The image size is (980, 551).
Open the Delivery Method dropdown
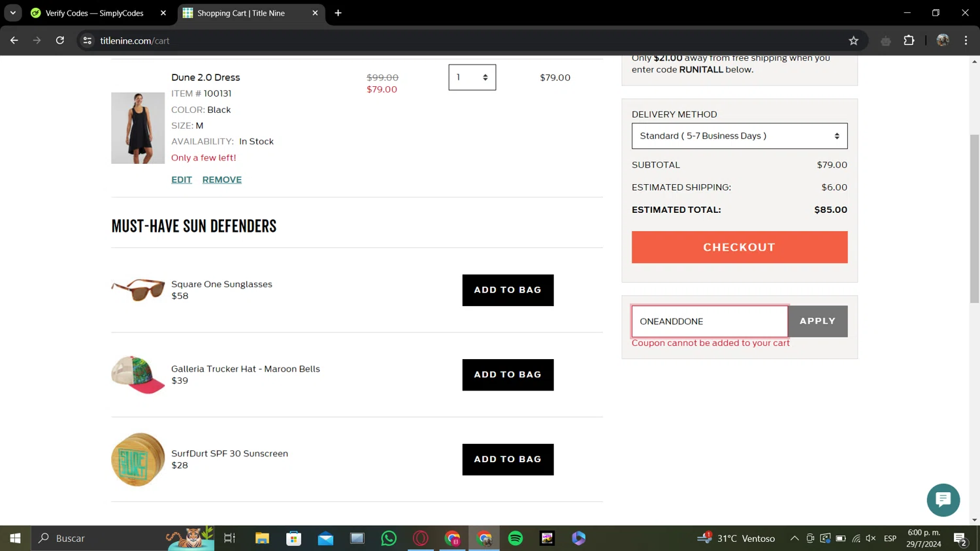click(x=740, y=136)
